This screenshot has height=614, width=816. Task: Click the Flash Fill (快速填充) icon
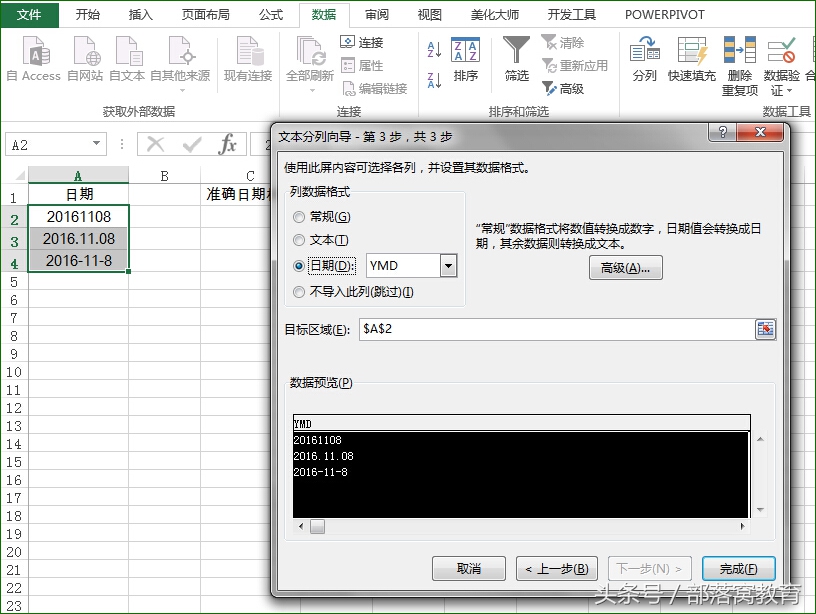692,50
